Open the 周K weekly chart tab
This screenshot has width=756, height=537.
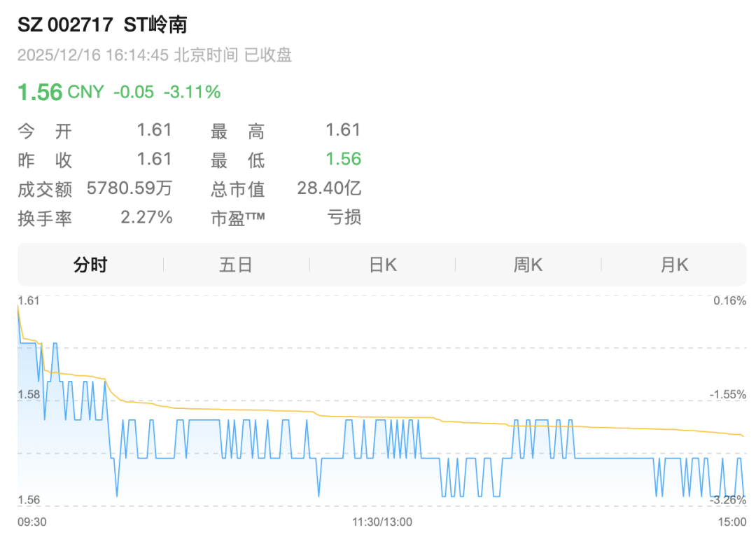coord(528,265)
